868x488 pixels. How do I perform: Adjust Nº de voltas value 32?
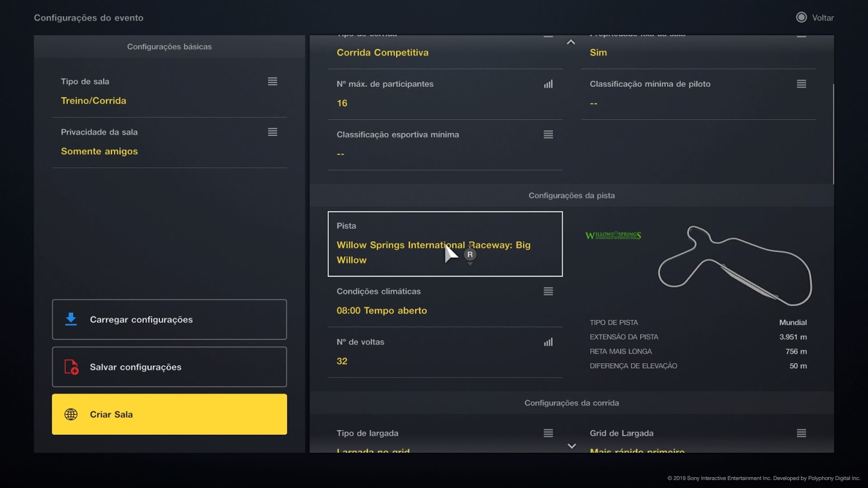(x=445, y=352)
